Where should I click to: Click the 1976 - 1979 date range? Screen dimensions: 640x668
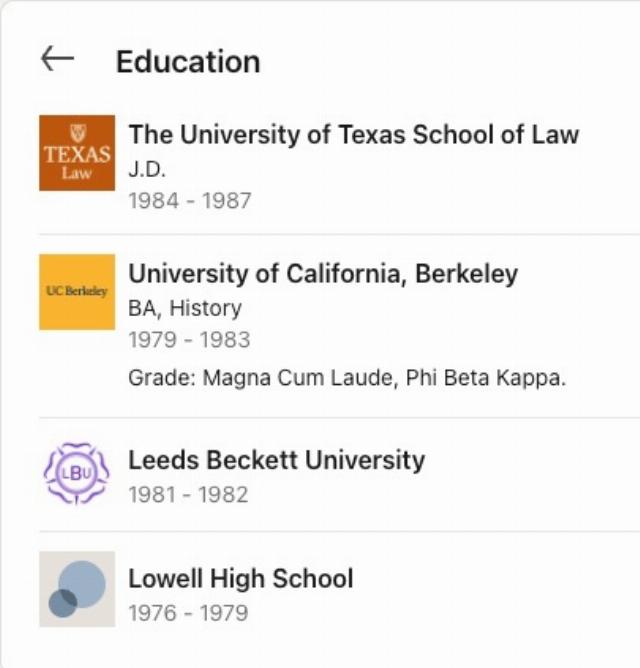coord(188,613)
